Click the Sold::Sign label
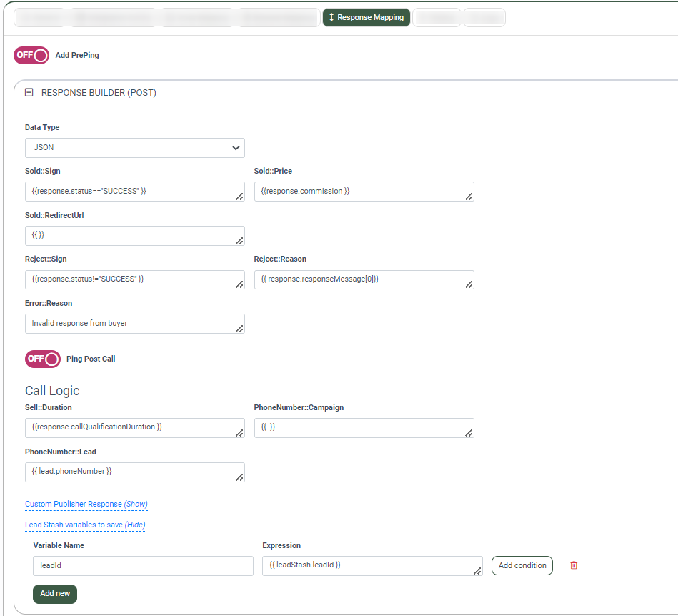Screen dimensions: 678x616 click(x=42, y=171)
